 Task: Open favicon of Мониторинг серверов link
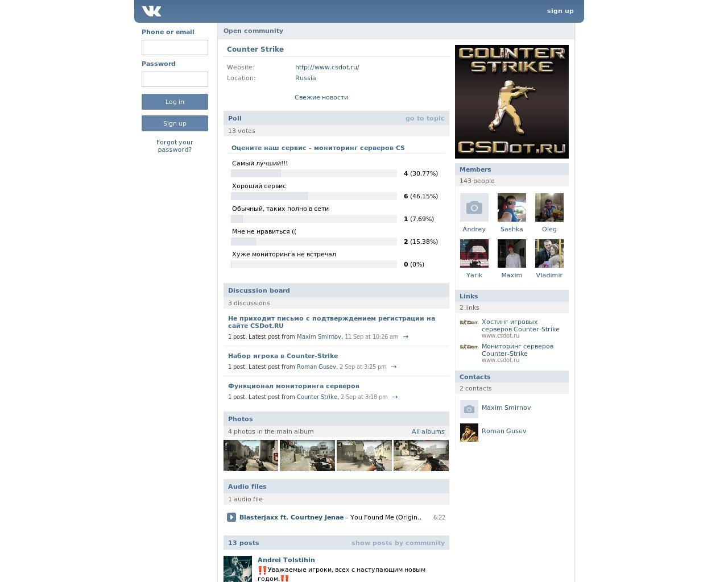[x=469, y=347]
